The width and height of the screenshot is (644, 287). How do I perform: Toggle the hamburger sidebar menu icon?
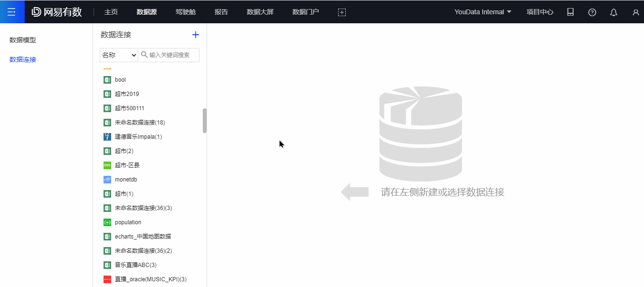pos(12,12)
